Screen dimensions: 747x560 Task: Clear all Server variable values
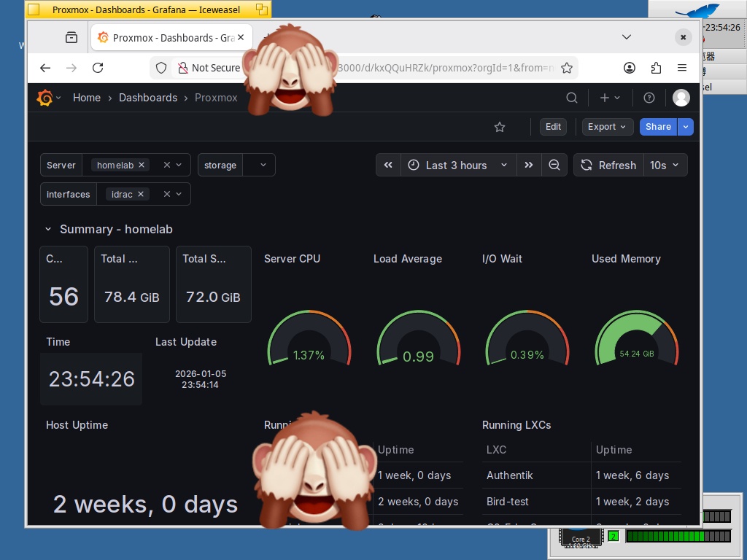pos(167,165)
